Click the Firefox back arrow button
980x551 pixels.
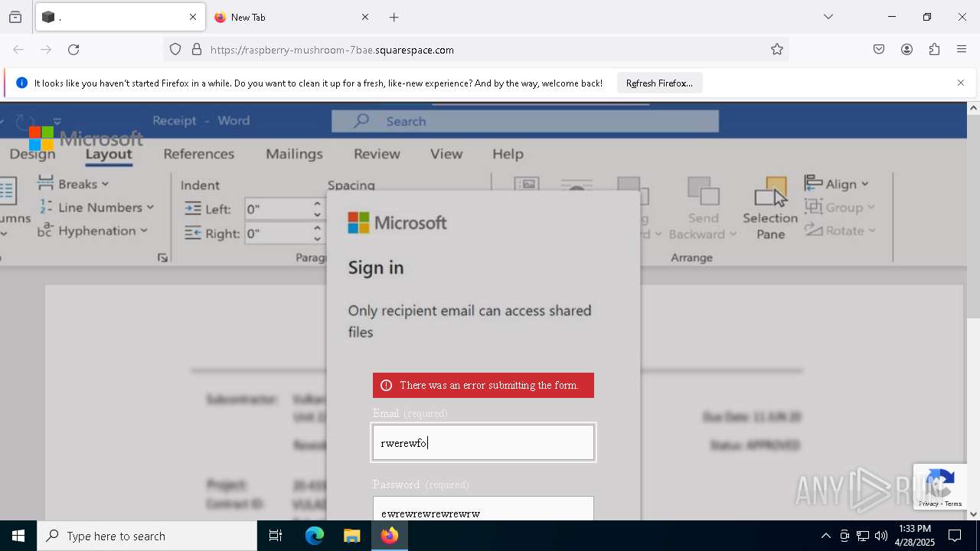click(18, 50)
